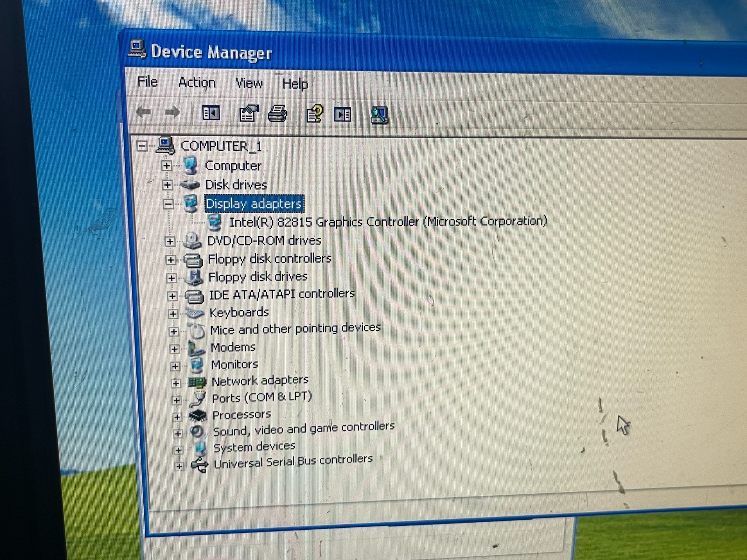This screenshot has width=747, height=560.
Task: Click the Disk drives icon
Action: click(x=190, y=185)
